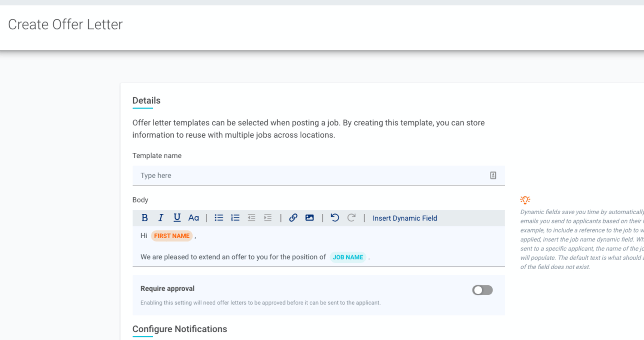Place cursor in the offer sentence text

click(232, 257)
